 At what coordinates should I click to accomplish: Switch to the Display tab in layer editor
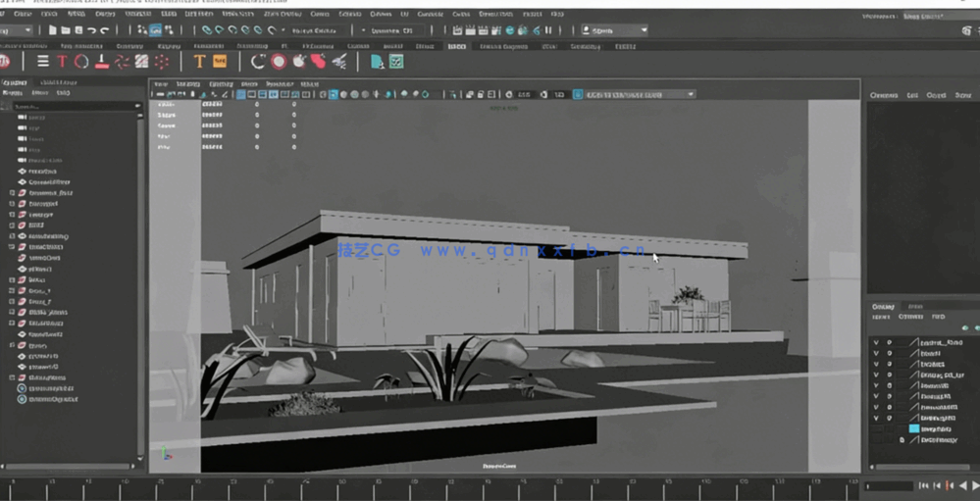[884, 307]
